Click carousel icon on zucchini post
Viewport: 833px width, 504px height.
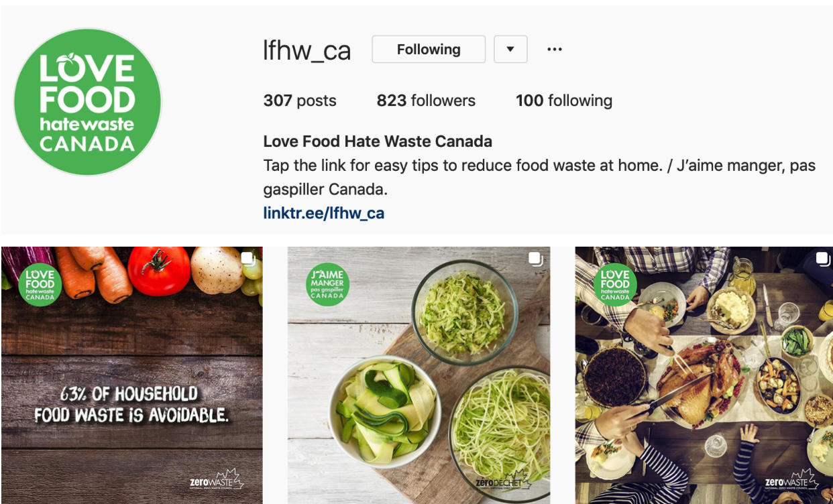pos(535,259)
